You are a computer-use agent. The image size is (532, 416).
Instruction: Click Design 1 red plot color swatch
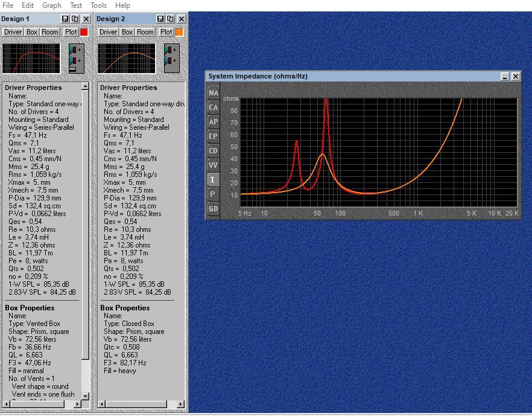point(84,32)
